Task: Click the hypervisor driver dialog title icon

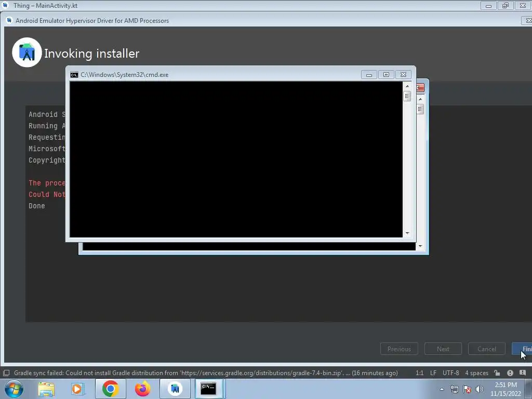Action: (x=9, y=20)
